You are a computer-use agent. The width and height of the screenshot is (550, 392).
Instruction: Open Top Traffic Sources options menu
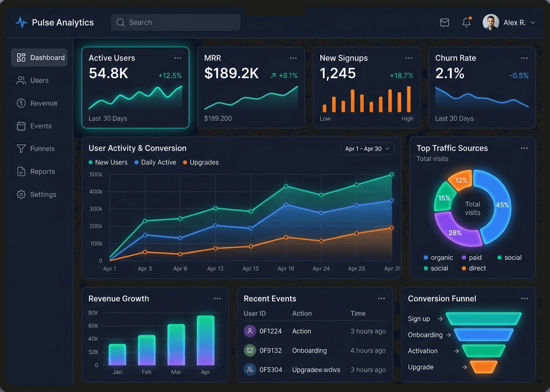click(x=524, y=148)
